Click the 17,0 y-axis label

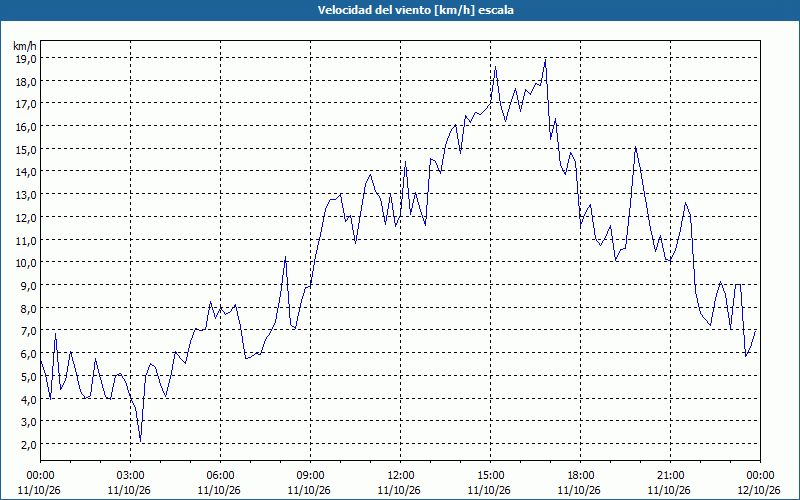pyautogui.click(x=26, y=104)
